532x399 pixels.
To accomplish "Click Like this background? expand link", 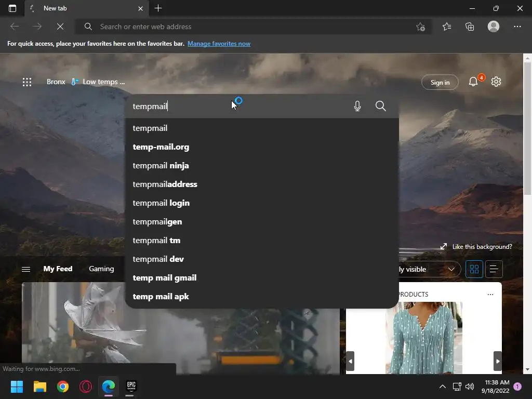I will point(476,247).
